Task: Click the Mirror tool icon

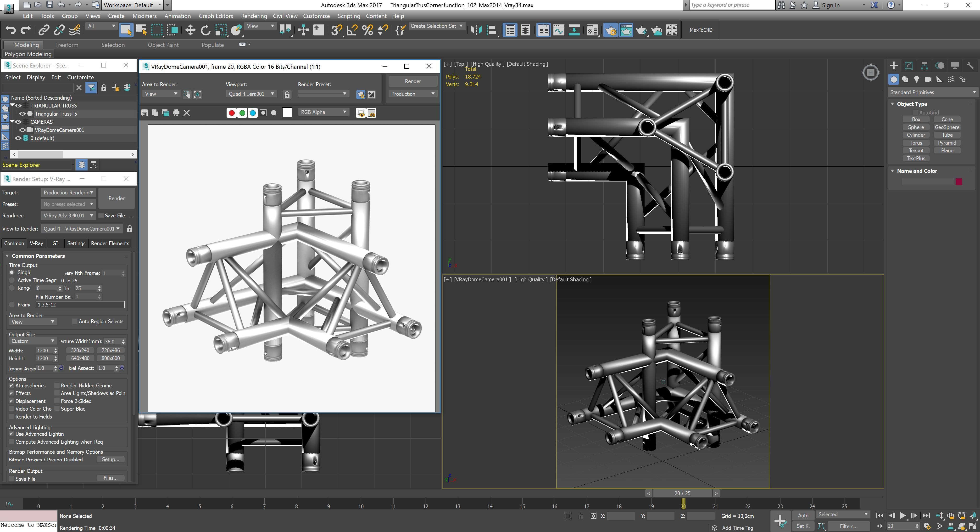Action: point(476,30)
